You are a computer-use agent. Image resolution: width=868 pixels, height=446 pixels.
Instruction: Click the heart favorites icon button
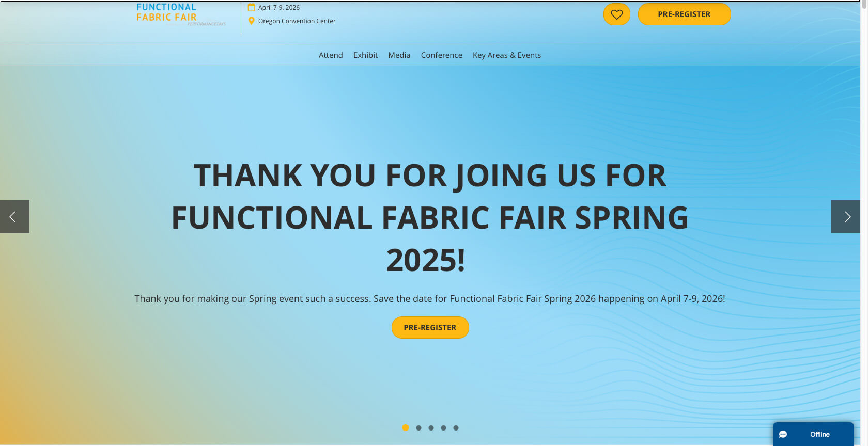[616, 14]
